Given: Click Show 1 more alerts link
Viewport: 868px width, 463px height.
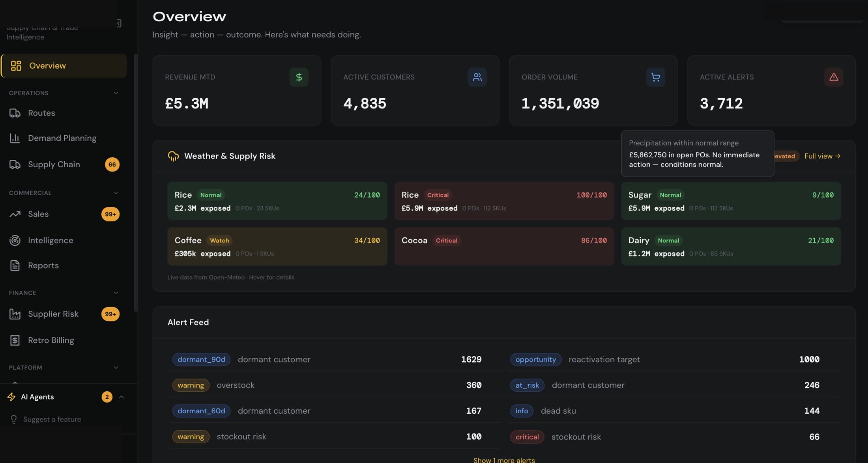Looking at the screenshot, I should [x=504, y=460].
